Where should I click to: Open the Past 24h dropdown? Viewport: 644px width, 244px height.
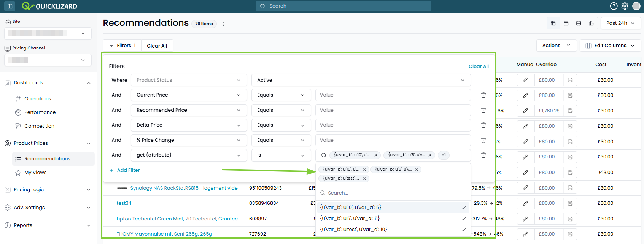coord(621,23)
